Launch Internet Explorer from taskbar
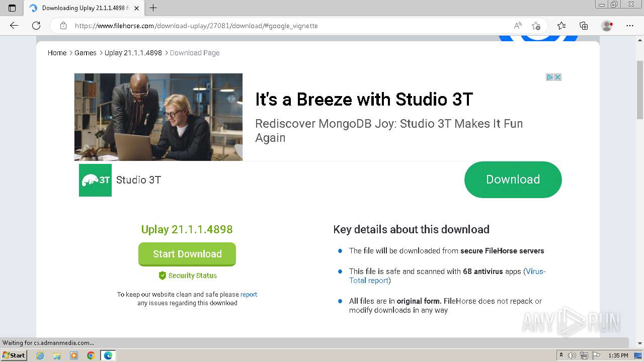 (40, 355)
